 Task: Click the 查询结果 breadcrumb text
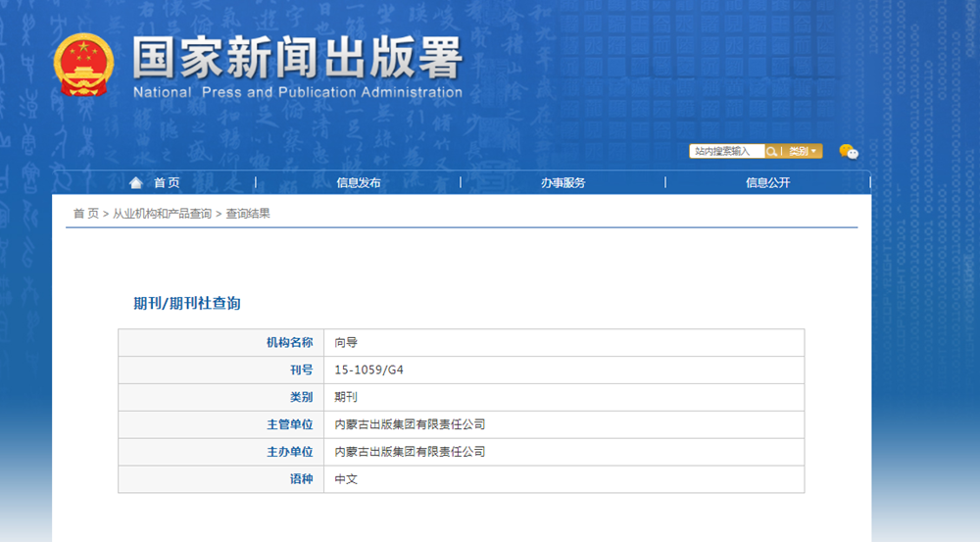(248, 214)
